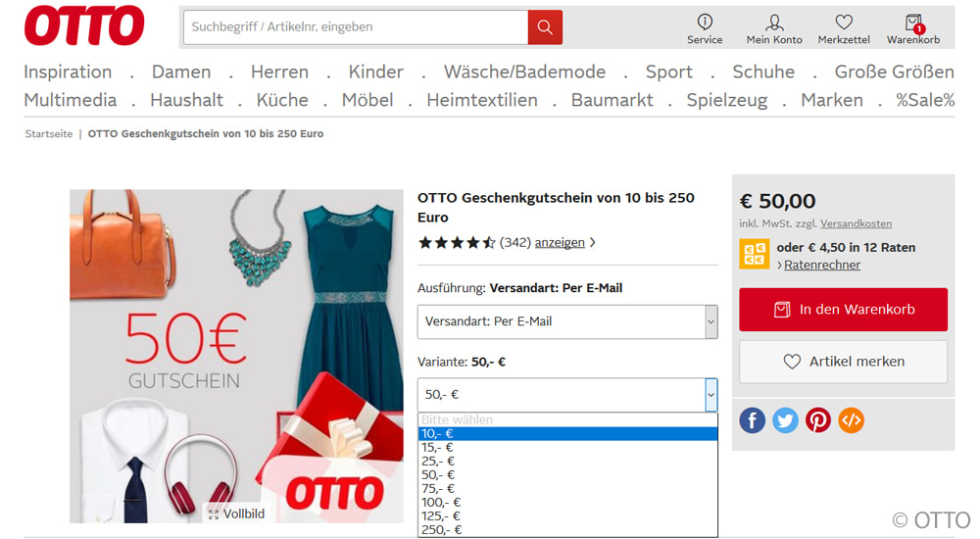Open the Schuhe menu
Image resolution: width=980 pixels, height=539 pixels.
pyautogui.click(x=763, y=72)
